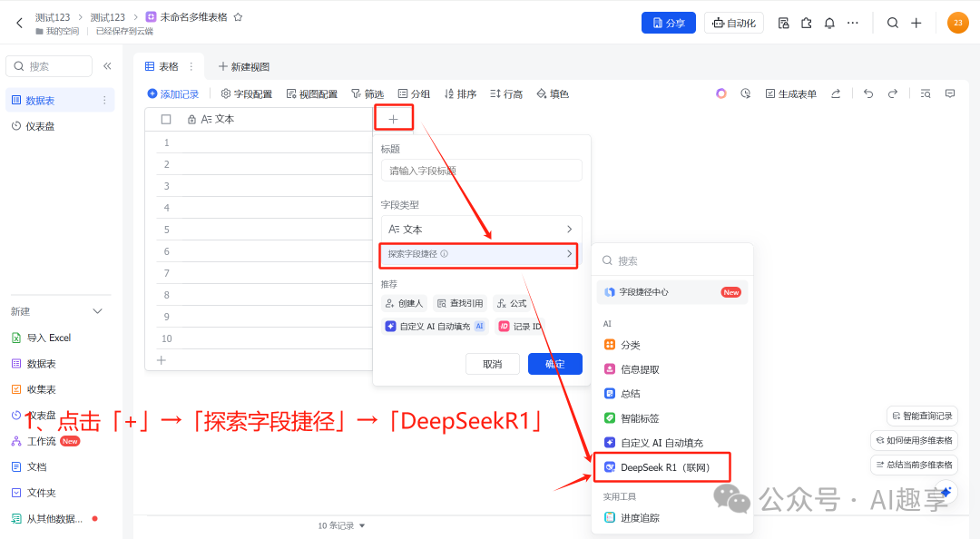
Task: Open the 筛选 filter tool
Action: click(367, 93)
